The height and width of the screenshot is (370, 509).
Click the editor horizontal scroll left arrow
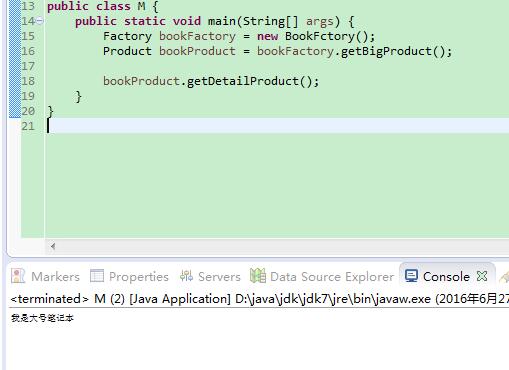53,246
